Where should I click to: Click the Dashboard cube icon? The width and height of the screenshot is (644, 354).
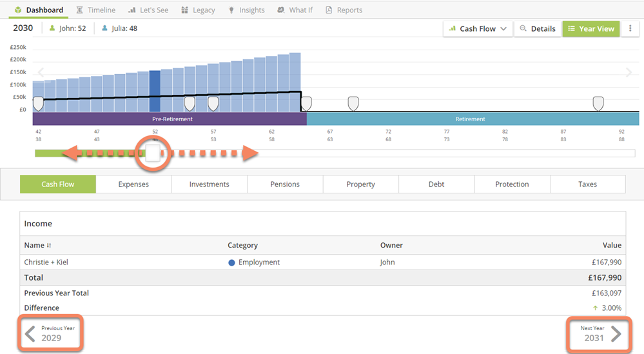click(18, 10)
